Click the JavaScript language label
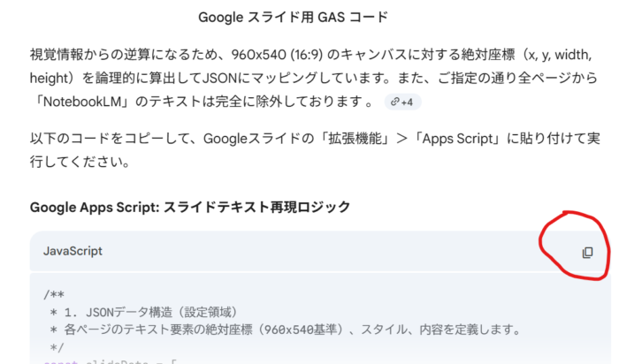The width and height of the screenshot is (619, 364). 73,251
